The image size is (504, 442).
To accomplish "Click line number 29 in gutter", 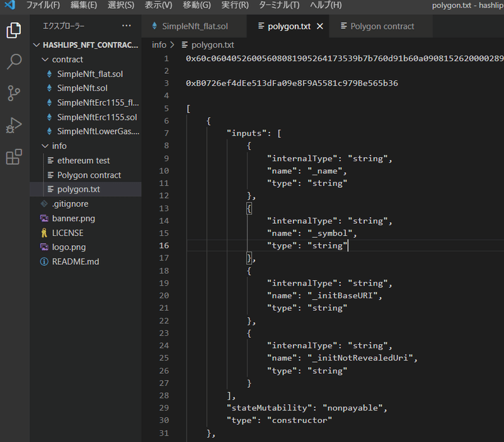I will 164,408.
